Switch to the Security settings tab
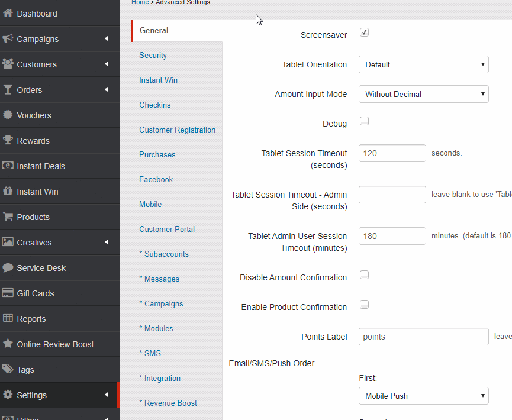This screenshot has height=420, width=512. pos(153,55)
